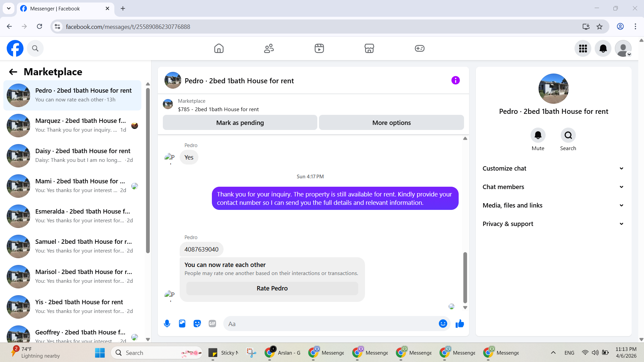Open emoji picker in message box

443,323
